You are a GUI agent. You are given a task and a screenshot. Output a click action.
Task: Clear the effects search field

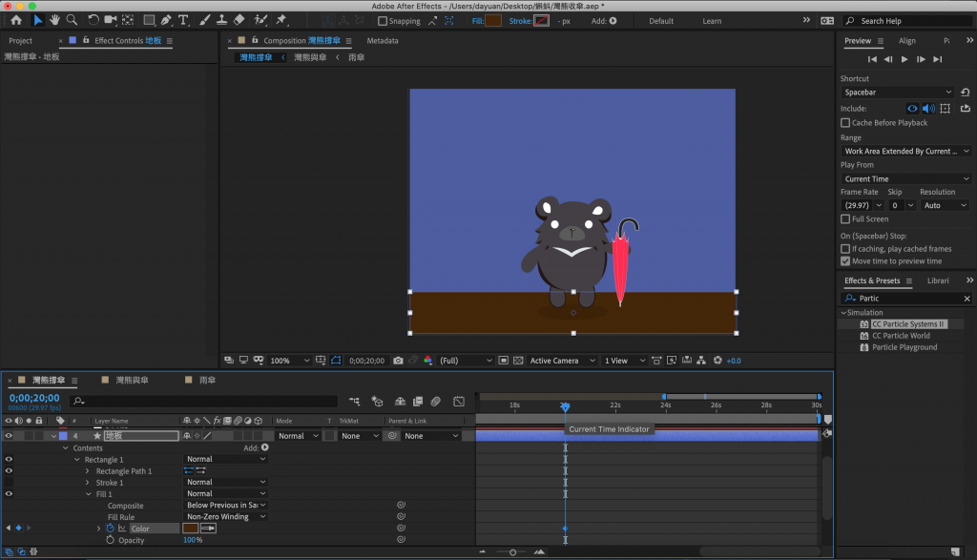click(x=967, y=299)
